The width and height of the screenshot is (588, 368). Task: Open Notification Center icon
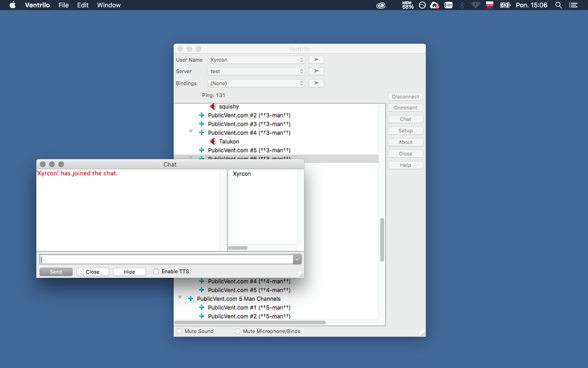(x=573, y=5)
